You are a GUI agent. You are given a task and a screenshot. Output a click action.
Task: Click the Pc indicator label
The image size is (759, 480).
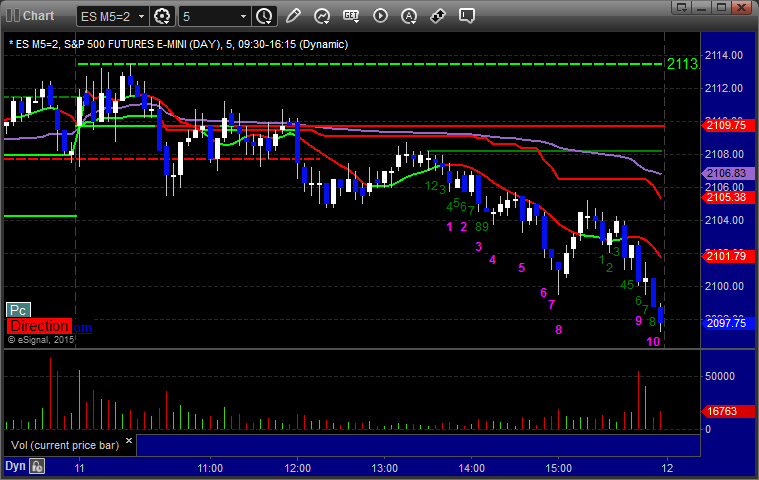click(18, 310)
